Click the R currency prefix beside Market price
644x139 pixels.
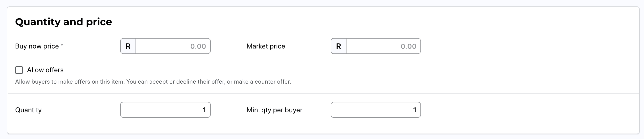click(x=339, y=46)
